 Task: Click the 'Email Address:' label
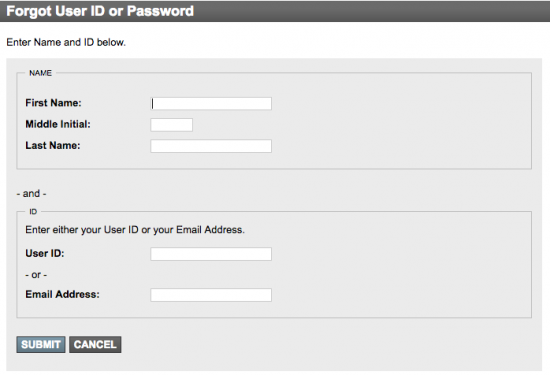pyautogui.click(x=62, y=294)
